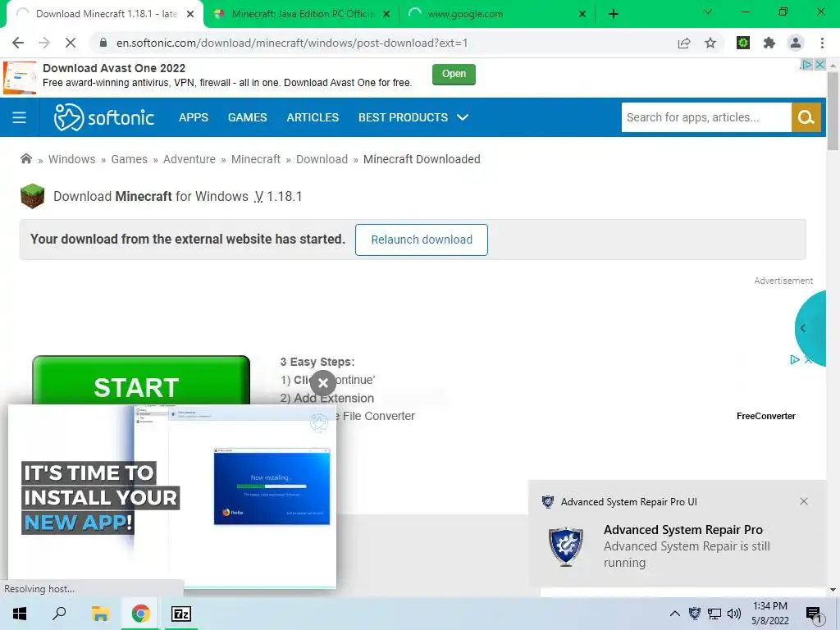
Task: Bookmark this page with the star icon
Action: coord(710,43)
